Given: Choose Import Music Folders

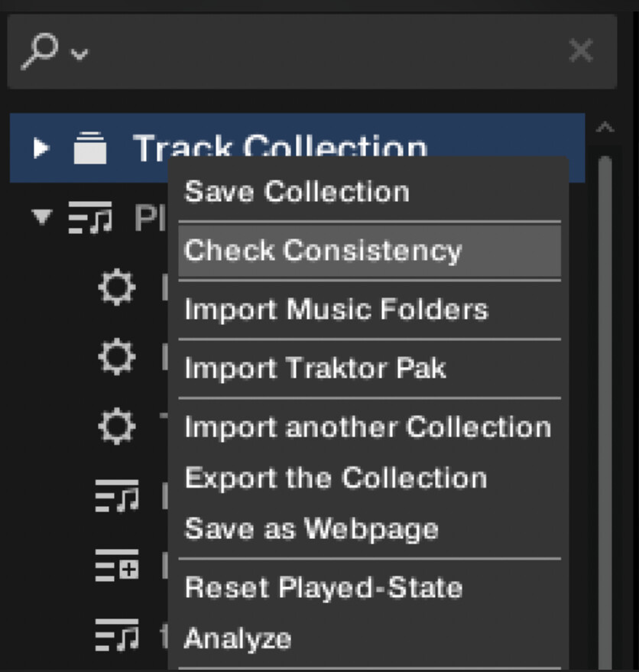Looking at the screenshot, I should coord(336,310).
